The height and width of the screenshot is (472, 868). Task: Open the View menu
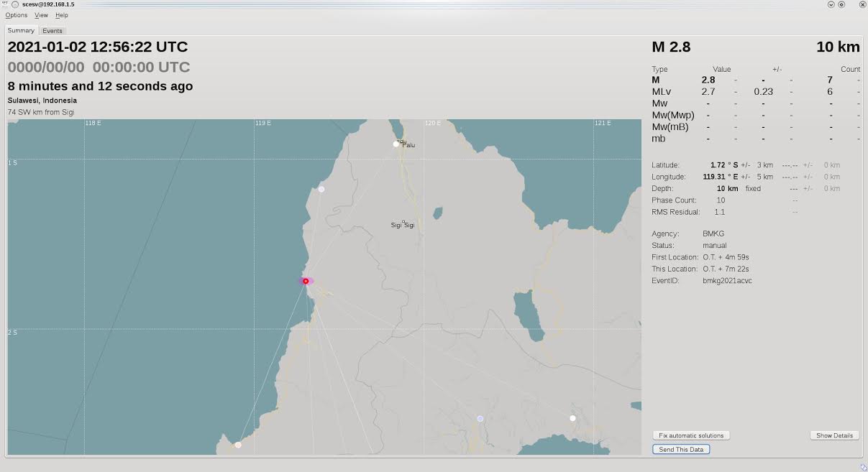41,15
